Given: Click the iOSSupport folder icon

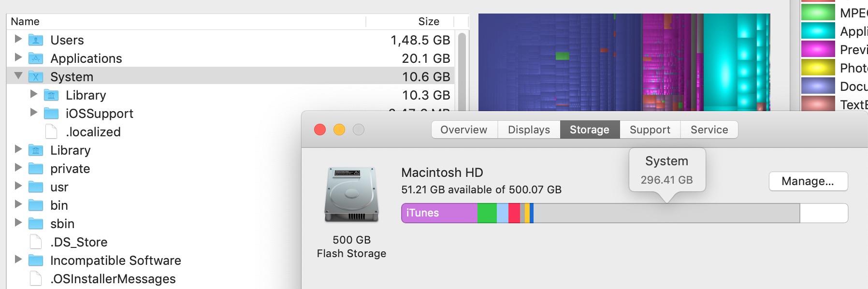Looking at the screenshot, I should point(51,114).
